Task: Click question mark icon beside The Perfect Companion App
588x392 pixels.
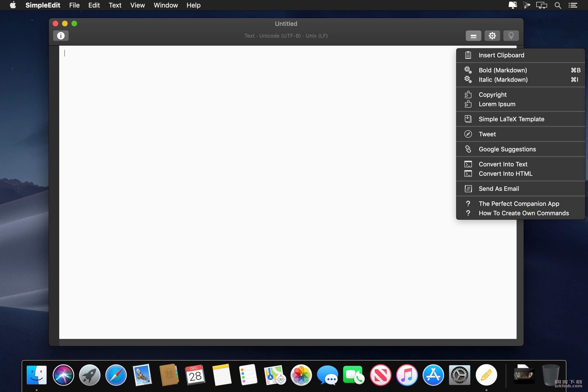Action: pos(468,204)
